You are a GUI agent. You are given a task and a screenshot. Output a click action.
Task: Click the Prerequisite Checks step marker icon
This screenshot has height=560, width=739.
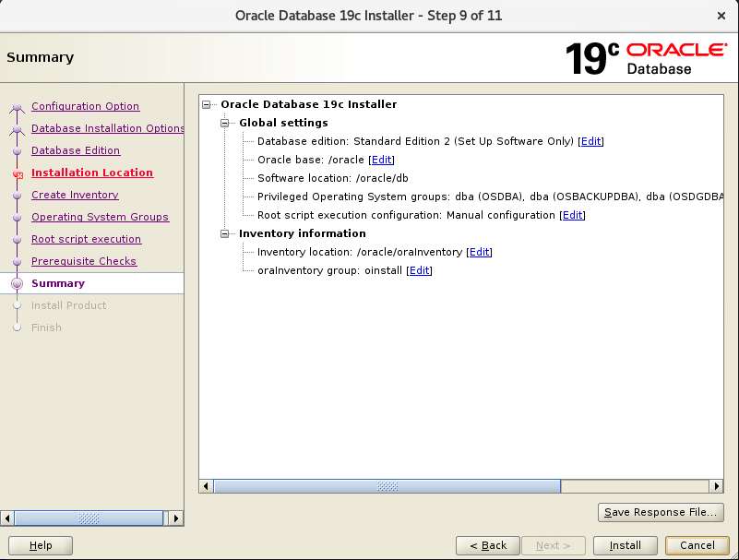[17, 262]
